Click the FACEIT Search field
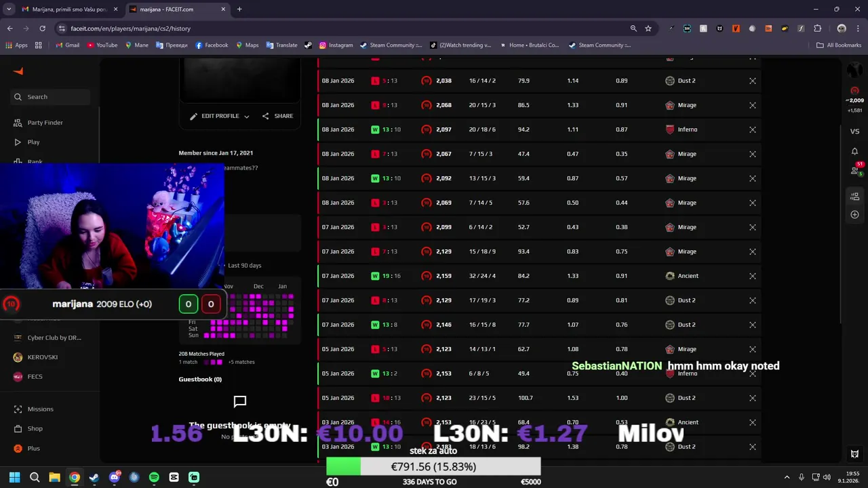 click(x=51, y=97)
